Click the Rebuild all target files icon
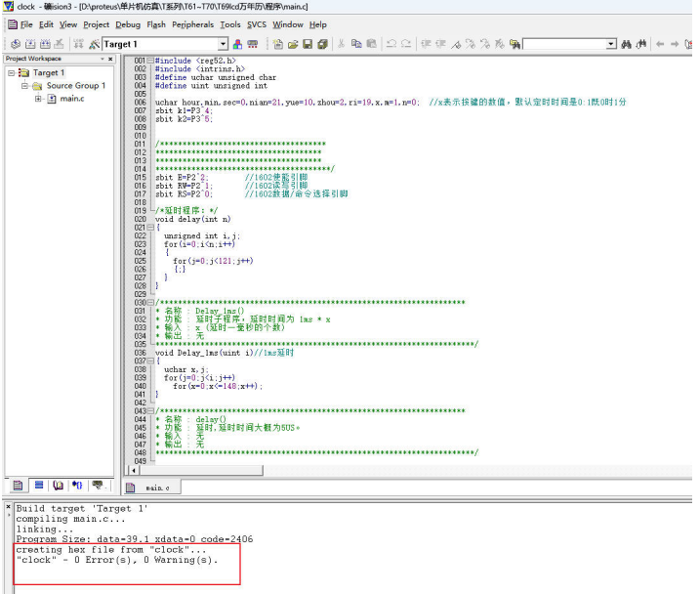Screen dimensions: 700x594 coord(45,44)
